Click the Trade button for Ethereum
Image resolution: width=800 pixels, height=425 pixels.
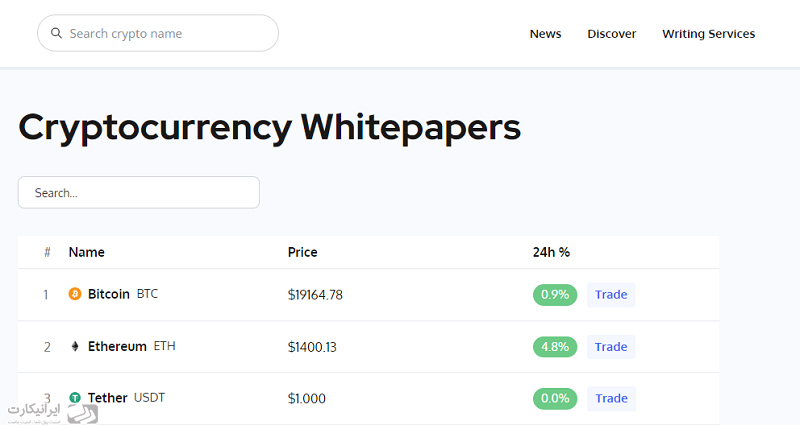(611, 347)
